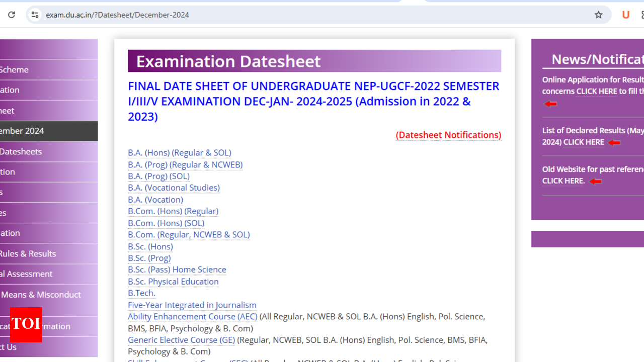Click the orange U extension icon
Viewport: 644px width, 362px height.
[625, 15]
